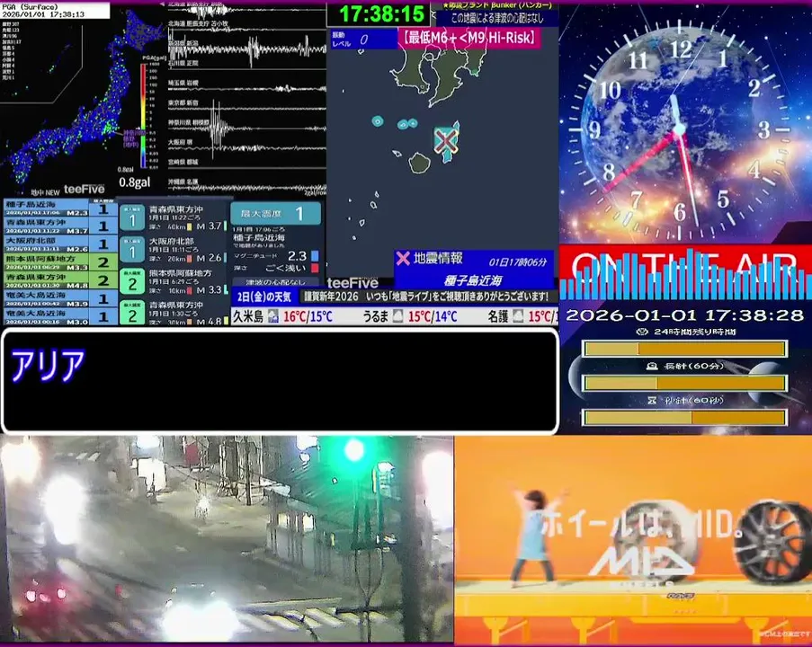Click the 長針(60分) progress bar
Image resolution: width=812 pixels, height=647 pixels.
685,383
